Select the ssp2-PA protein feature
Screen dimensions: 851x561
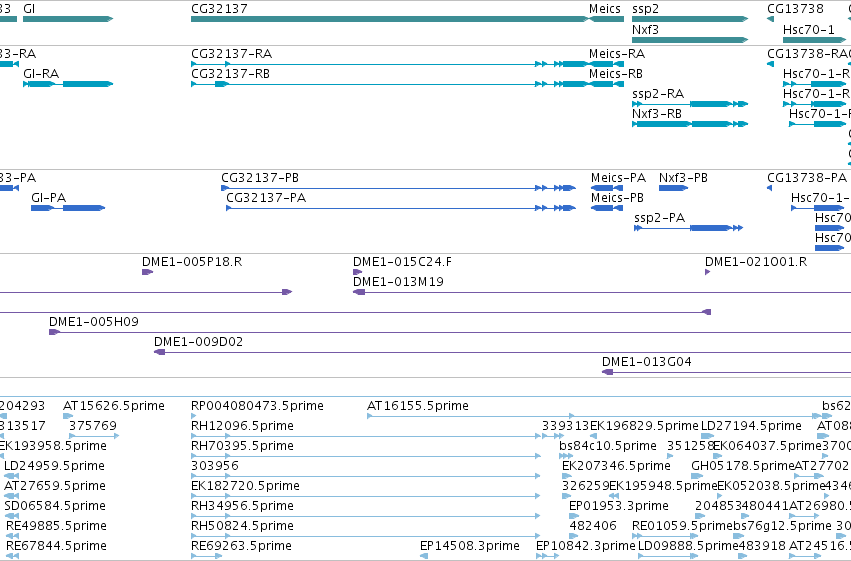tap(688, 228)
